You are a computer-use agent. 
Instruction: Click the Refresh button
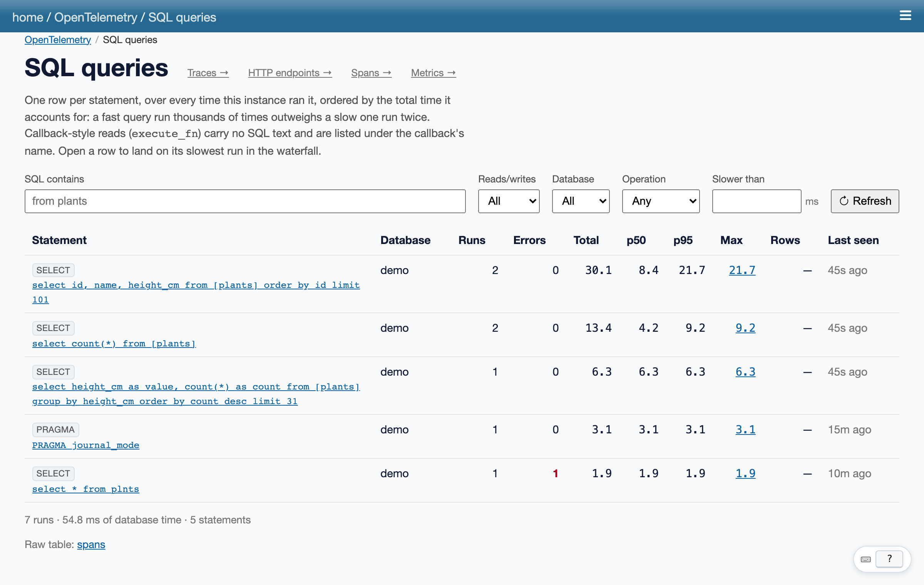coord(865,201)
